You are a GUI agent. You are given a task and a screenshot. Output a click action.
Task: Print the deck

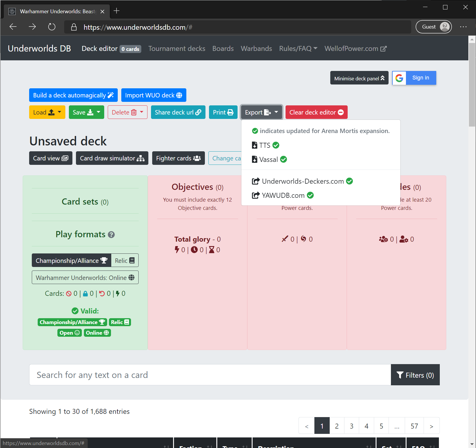(223, 112)
